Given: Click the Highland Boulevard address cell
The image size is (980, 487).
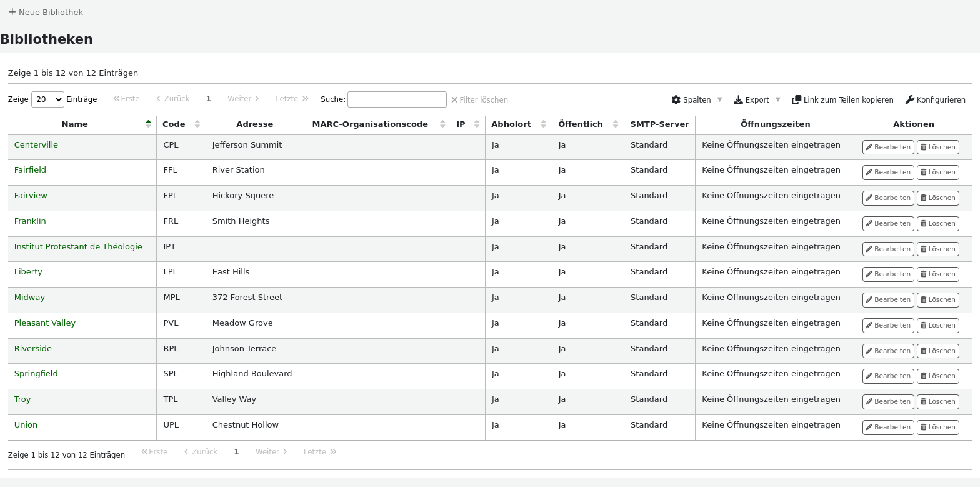Looking at the screenshot, I should coord(255,376).
